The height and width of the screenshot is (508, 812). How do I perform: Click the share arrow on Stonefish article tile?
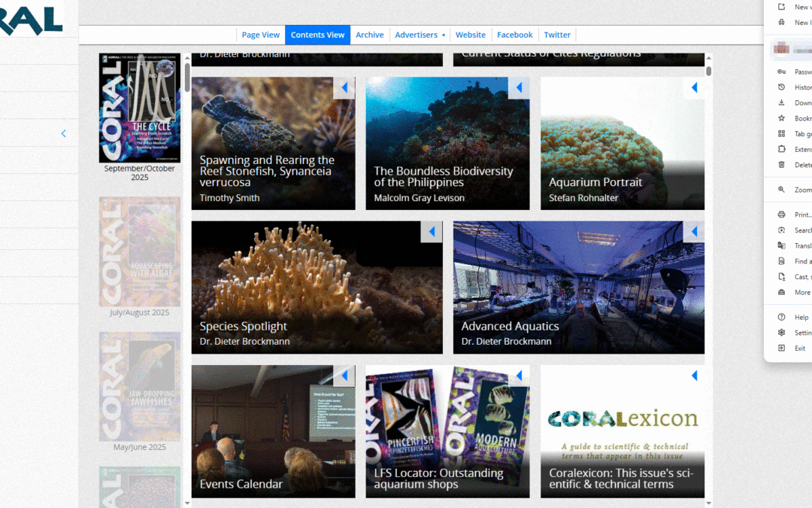click(x=344, y=88)
